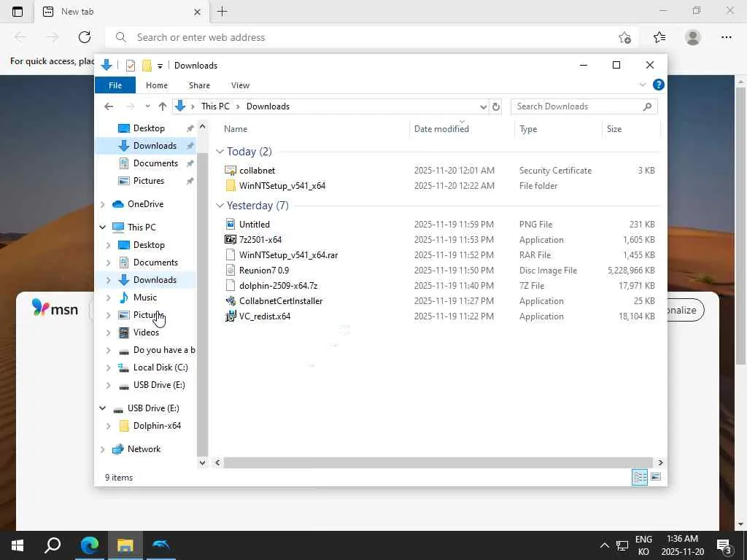The height and width of the screenshot is (560, 747).
Task: Open the File menu tab
Action: (x=115, y=85)
